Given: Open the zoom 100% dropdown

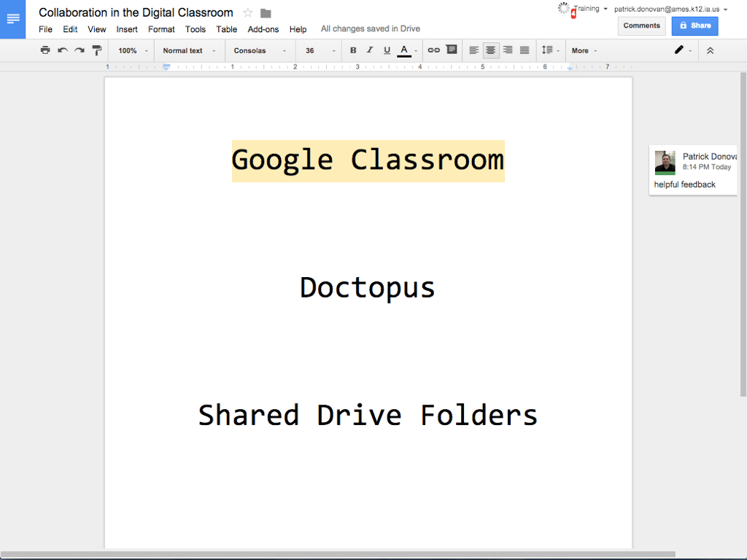Looking at the screenshot, I should (130, 50).
